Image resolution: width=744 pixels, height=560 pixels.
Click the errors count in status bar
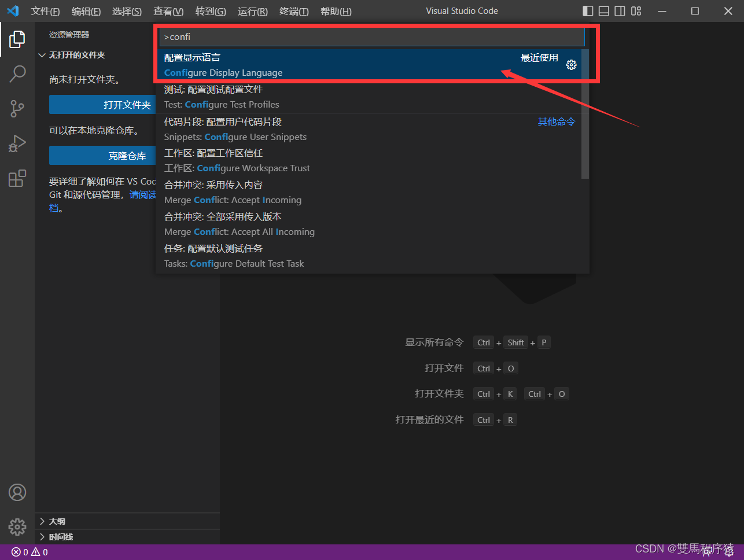coord(20,552)
